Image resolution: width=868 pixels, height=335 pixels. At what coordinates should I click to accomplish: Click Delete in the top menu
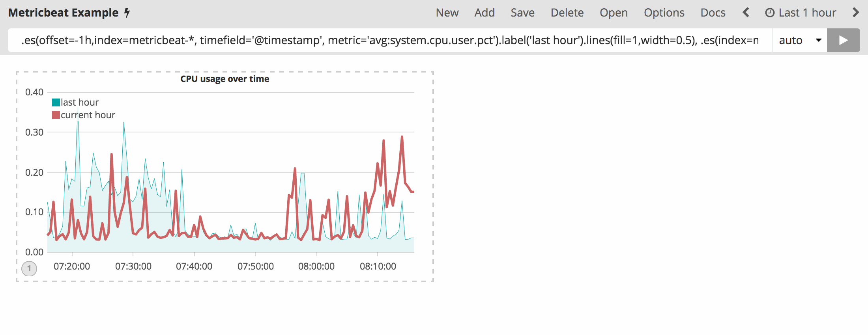[567, 13]
